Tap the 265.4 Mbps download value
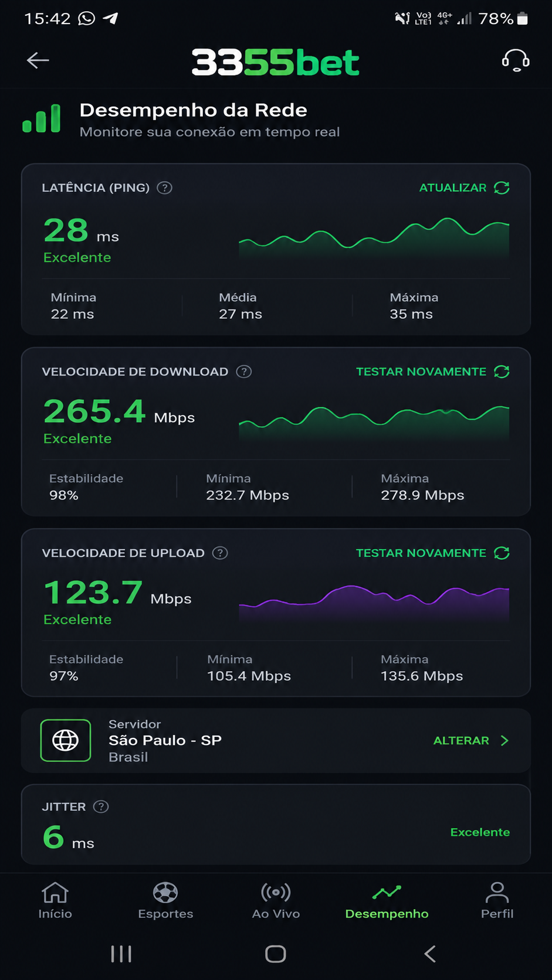The image size is (552, 980). (x=119, y=411)
